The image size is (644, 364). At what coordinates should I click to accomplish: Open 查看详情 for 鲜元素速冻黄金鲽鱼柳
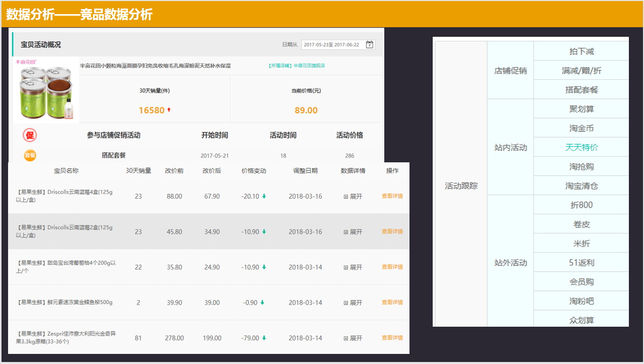392,302
